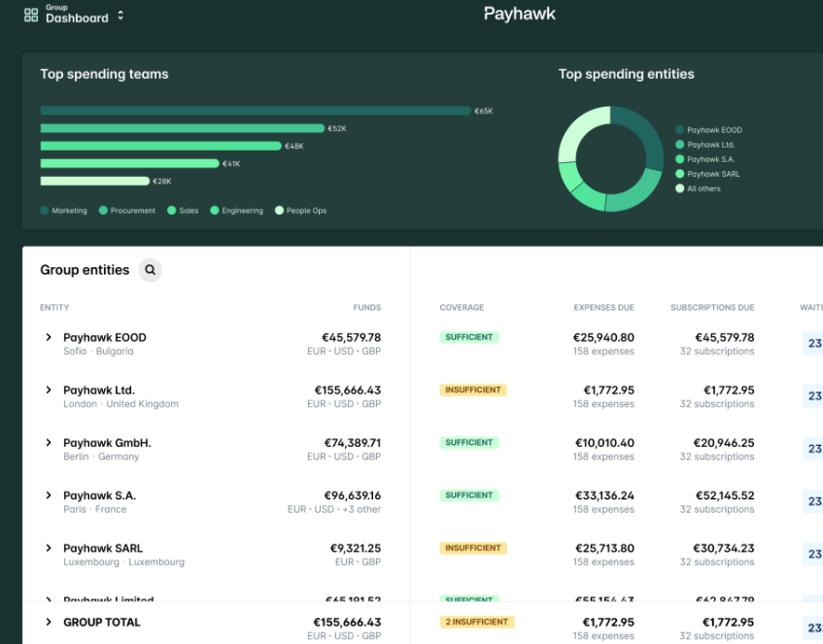Click the Payhawk Ltd. color swatch in donut legend
The height and width of the screenshot is (644, 823).
tap(679, 144)
